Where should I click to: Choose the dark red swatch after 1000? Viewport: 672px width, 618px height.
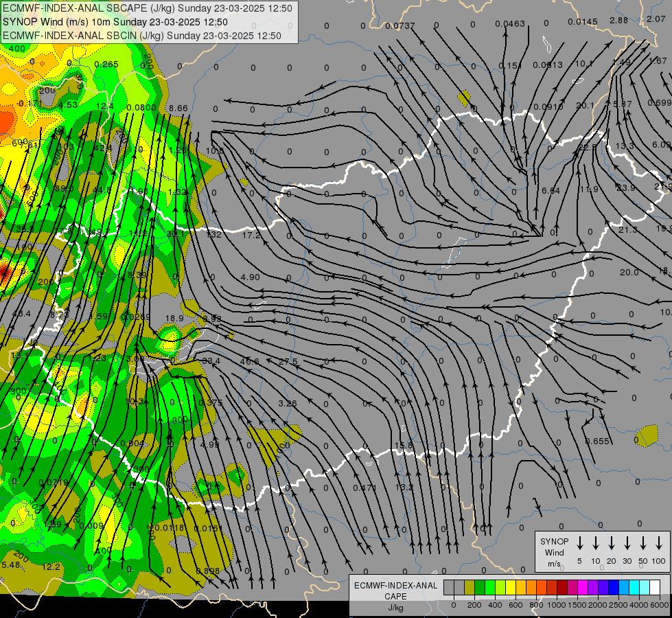[562, 587]
